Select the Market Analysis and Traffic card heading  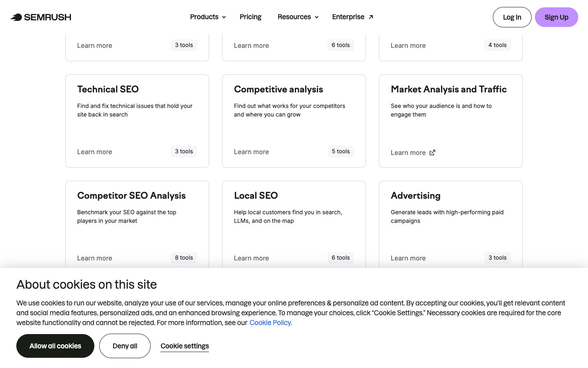448,89
